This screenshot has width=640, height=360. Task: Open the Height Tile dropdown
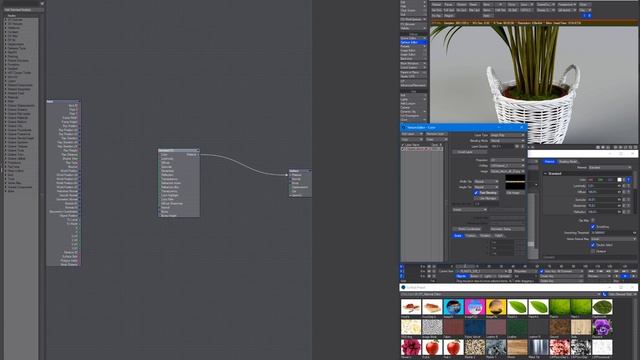(486, 187)
